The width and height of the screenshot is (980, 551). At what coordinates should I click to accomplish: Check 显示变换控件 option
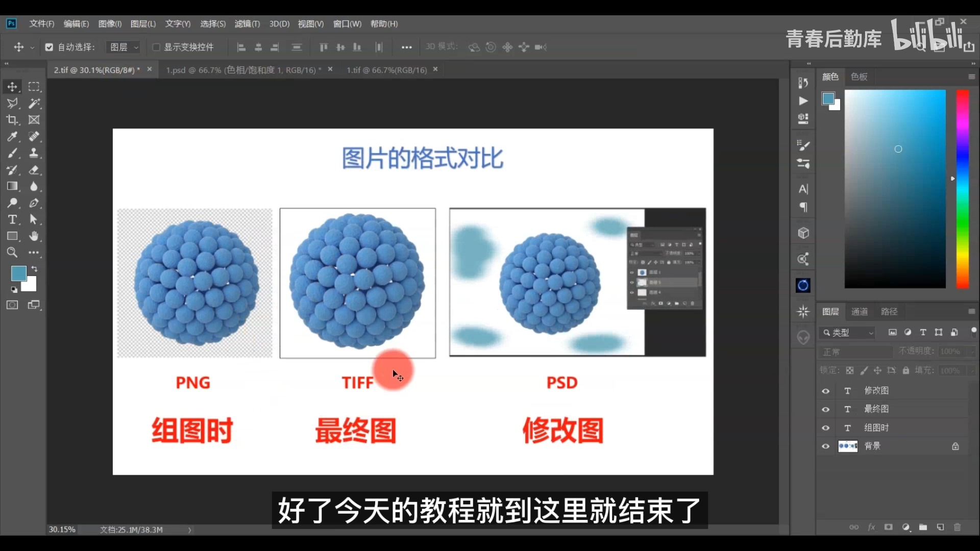coord(157,47)
